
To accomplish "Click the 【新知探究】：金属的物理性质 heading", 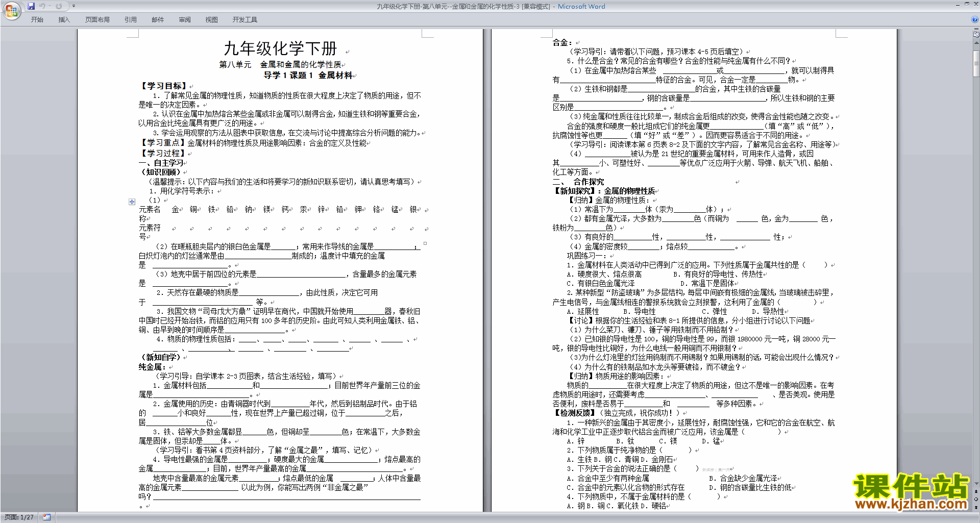I will coord(604,191).
